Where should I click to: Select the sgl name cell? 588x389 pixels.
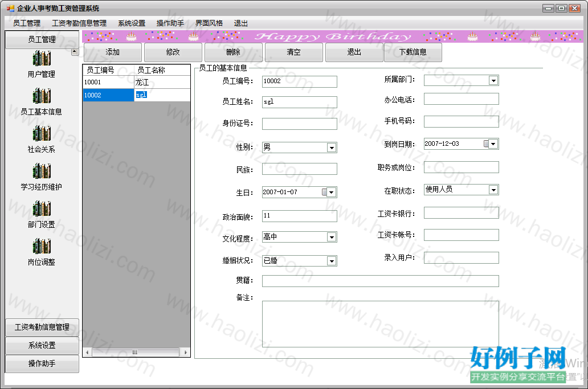162,95
